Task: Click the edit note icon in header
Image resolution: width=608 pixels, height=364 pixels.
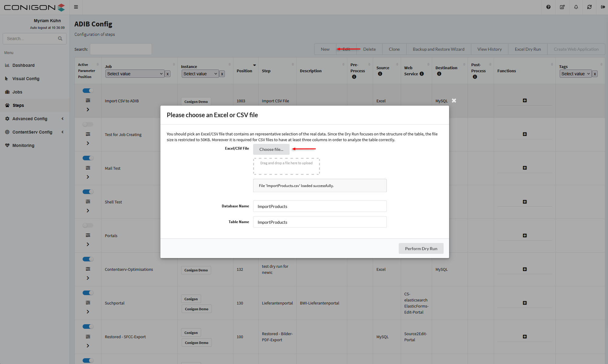Action: 562,7
